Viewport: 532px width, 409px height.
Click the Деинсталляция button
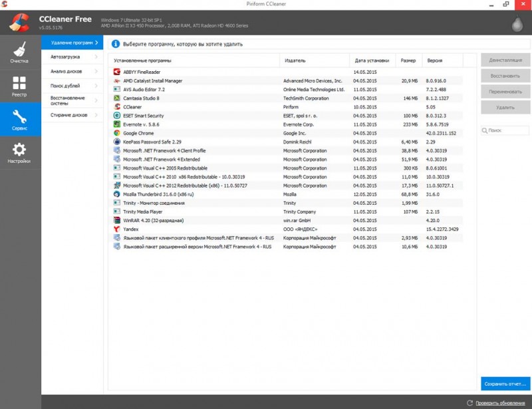[505, 60]
